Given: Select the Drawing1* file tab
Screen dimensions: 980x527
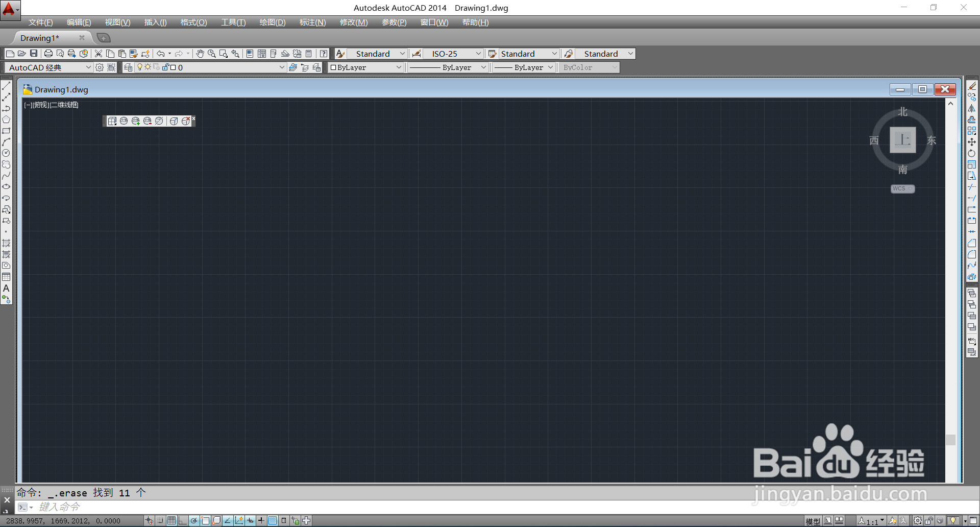Looking at the screenshot, I should click(x=40, y=38).
